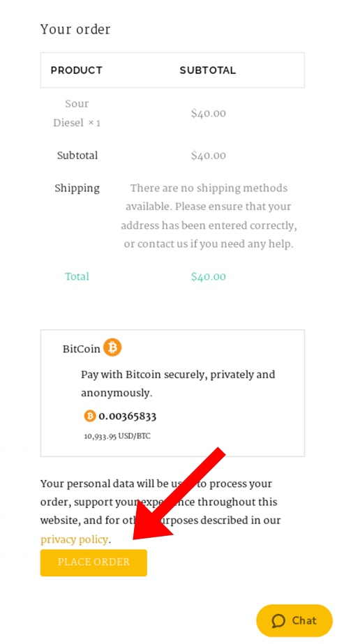Open the Chat widget
Screen dimensions: 344x644
click(x=294, y=620)
